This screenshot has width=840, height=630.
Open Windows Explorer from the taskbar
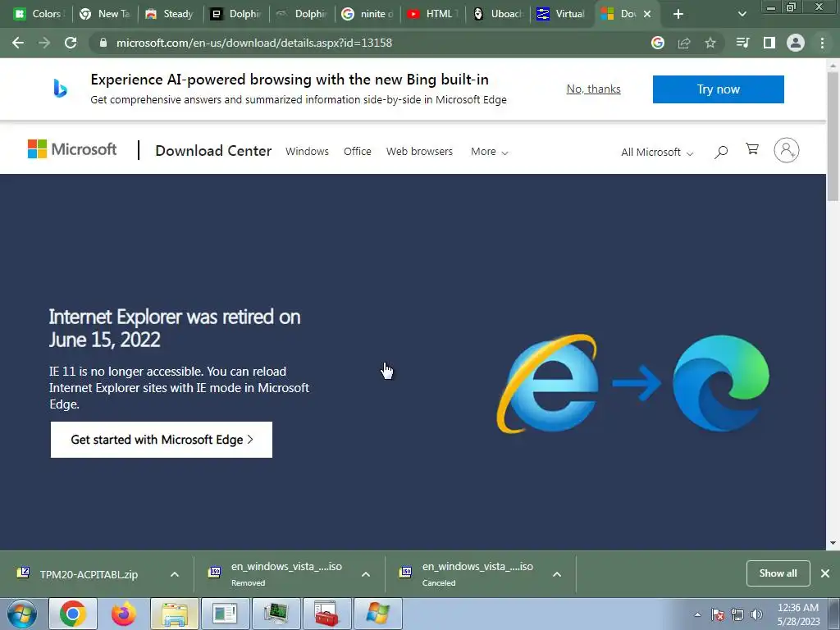pyautogui.click(x=175, y=614)
